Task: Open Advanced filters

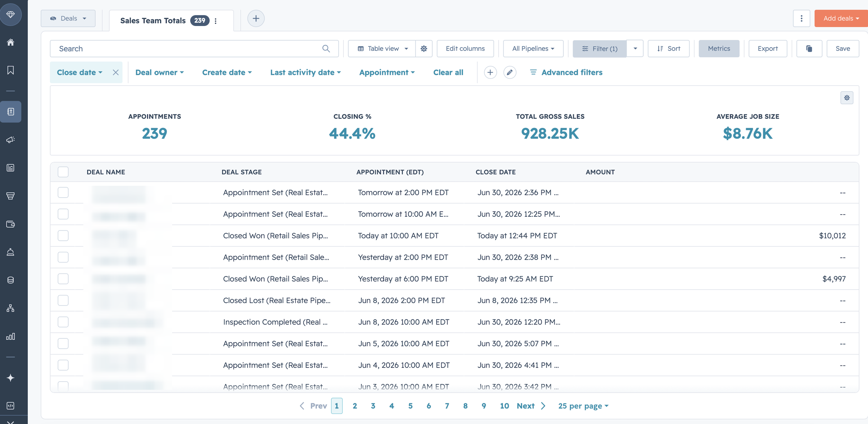Action: click(x=566, y=72)
